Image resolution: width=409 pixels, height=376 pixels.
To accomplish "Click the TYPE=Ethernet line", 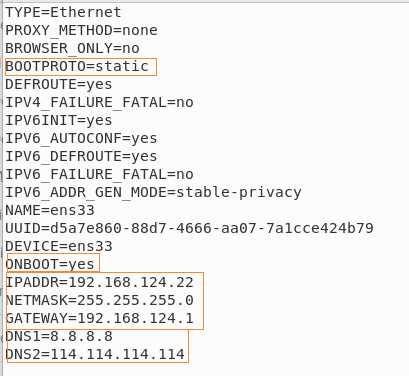I will (x=63, y=12).
